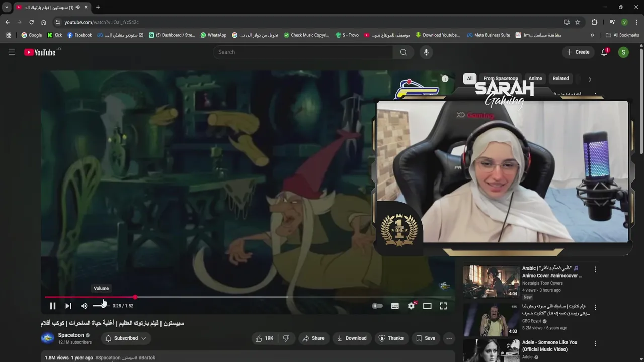Image resolution: width=644 pixels, height=362 pixels.
Task: Open the Meta Business Suite bookmark
Action: tap(488, 35)
